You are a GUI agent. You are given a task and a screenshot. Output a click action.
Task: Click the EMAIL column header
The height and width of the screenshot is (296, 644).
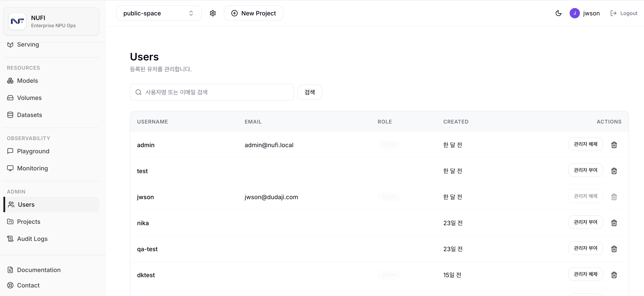point(253,122)
